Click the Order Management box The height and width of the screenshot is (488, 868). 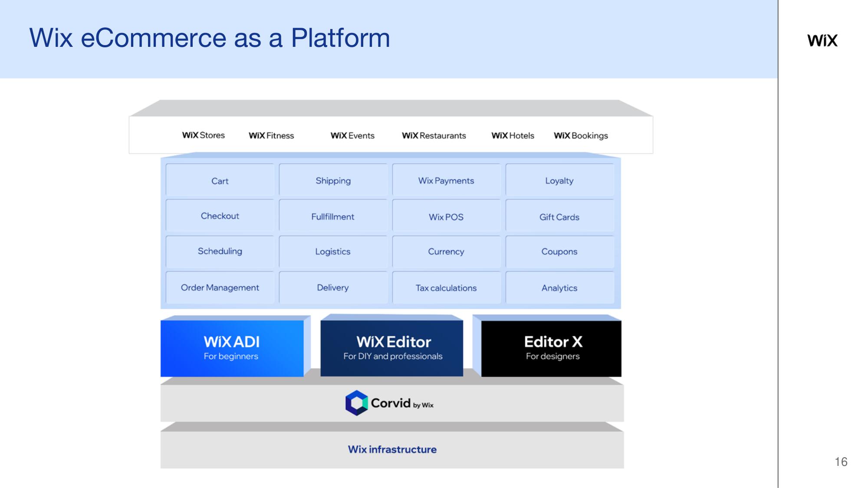tap(220, 288)
